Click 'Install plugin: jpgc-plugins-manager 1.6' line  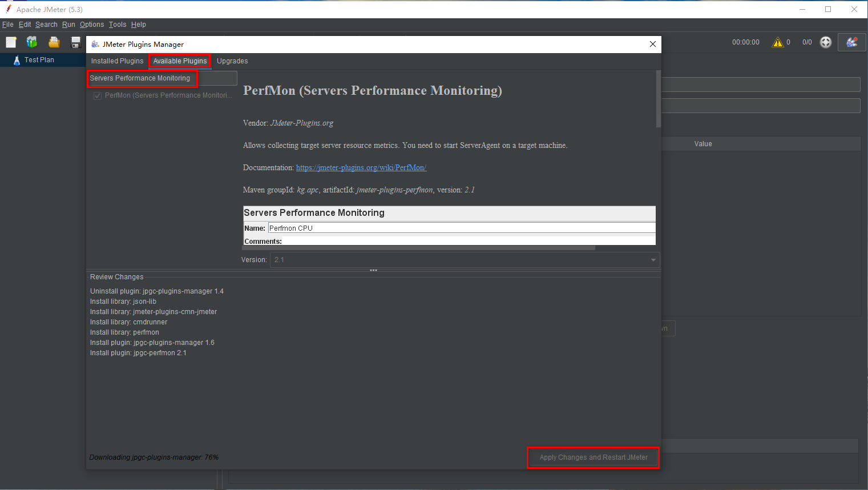[152, 343]
